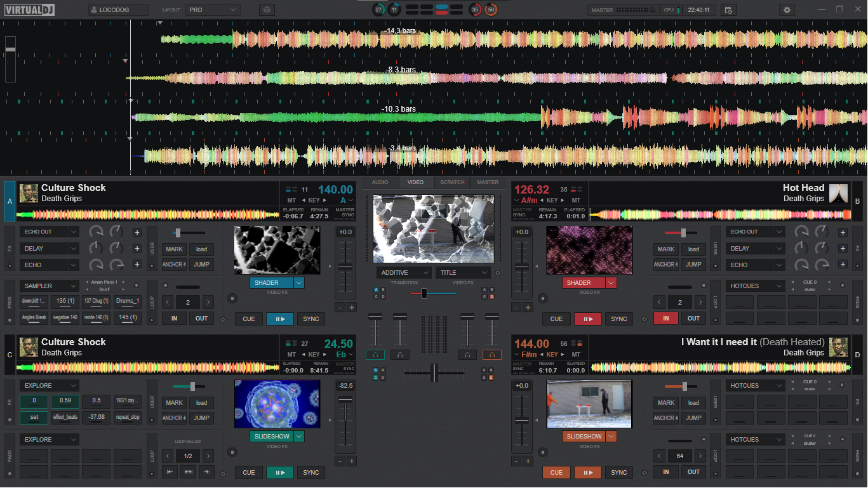Toggle MT master tempo on deck B
The image size is (868, 488).
(x=576, y=201)
